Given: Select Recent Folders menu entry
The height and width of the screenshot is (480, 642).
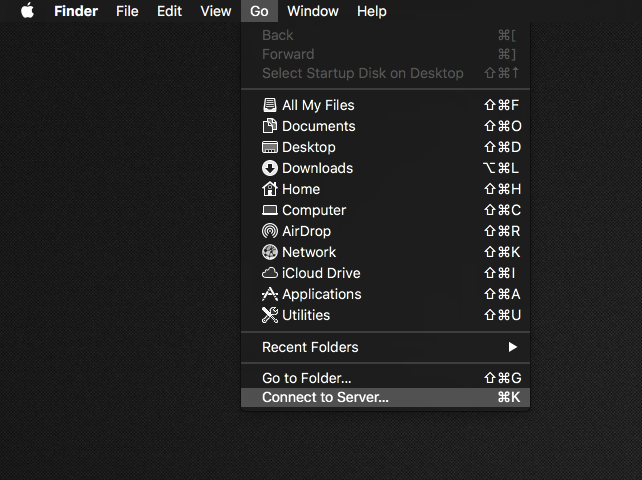Looking at the screenshot, I should click(385, 347).
